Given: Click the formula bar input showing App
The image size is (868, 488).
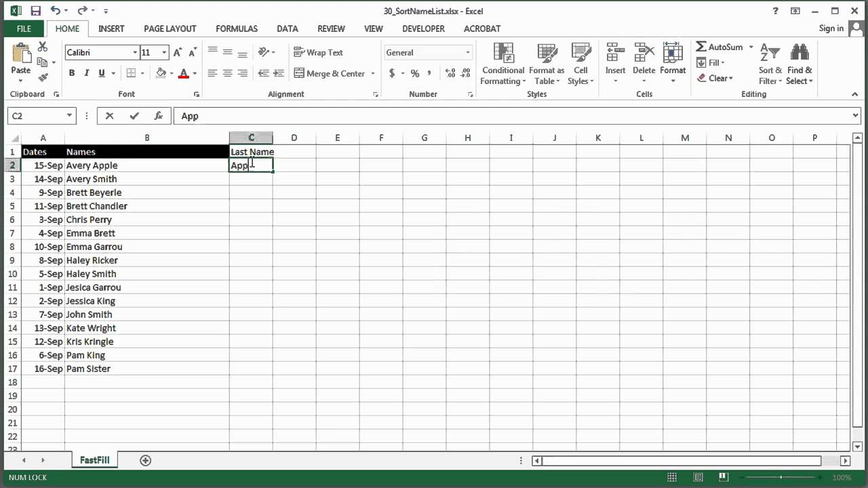Looking at the screenshot, I should click(511, 116).
